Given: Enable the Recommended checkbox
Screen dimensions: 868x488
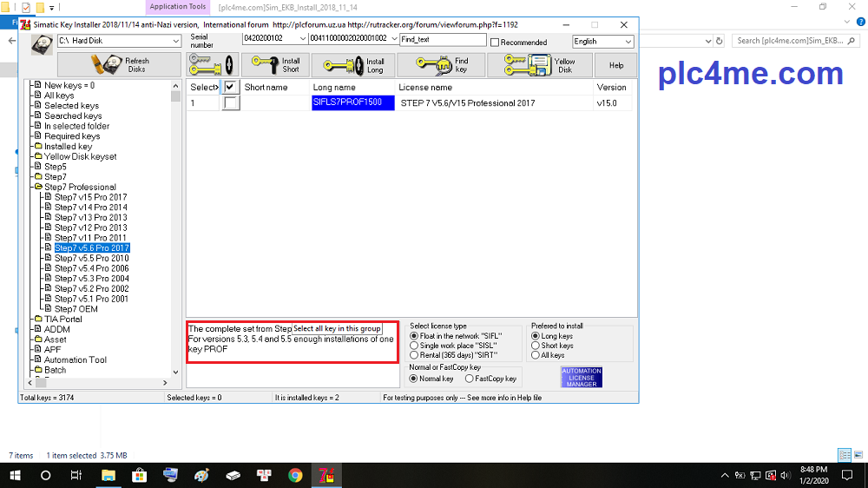Looking at the screenshot, I should coord(496,43).
